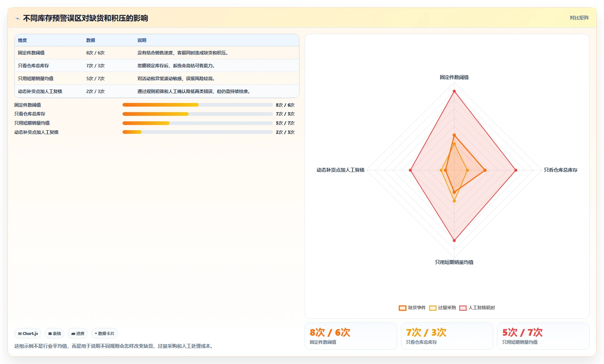Viewport: 604px width, 364px height.
Task: Select 动态补货点加人工复核 cell in the table
Action: 40,92
